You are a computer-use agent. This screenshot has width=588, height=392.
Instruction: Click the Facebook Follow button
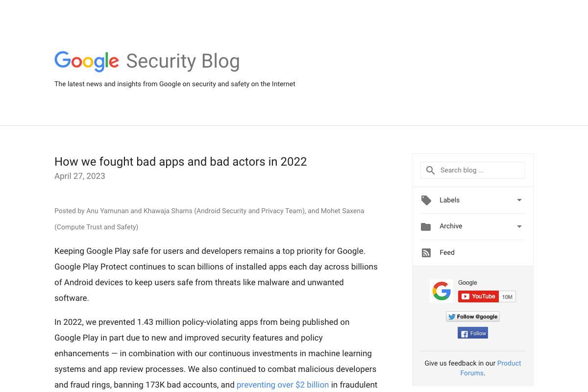point(473,333)
